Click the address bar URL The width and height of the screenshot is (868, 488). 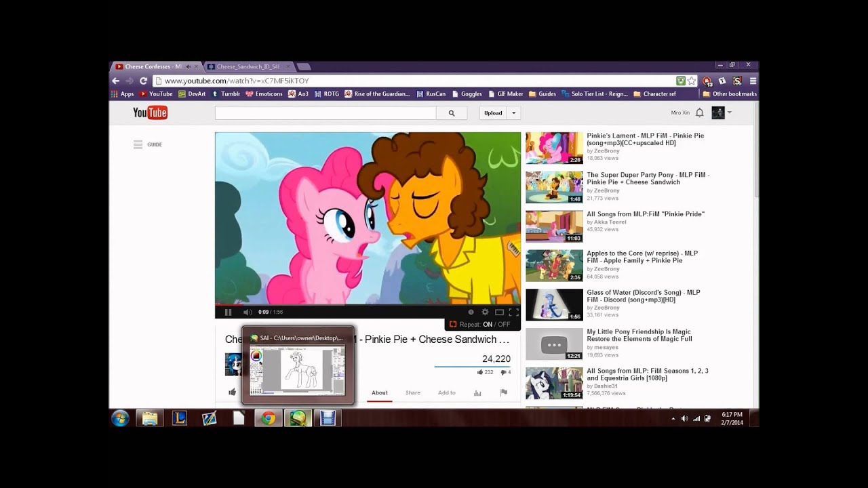point(237,81)
